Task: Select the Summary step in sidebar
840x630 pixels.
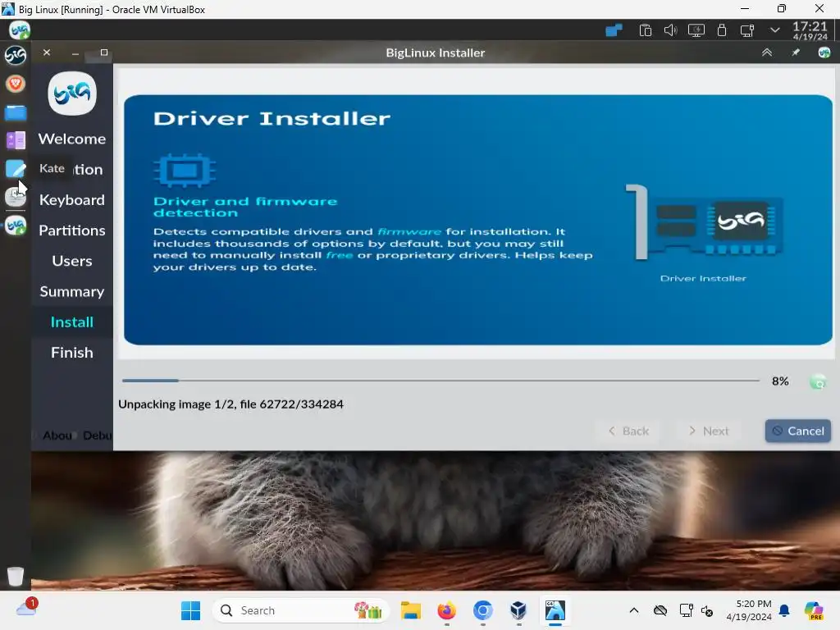Action: coord(72,291)
